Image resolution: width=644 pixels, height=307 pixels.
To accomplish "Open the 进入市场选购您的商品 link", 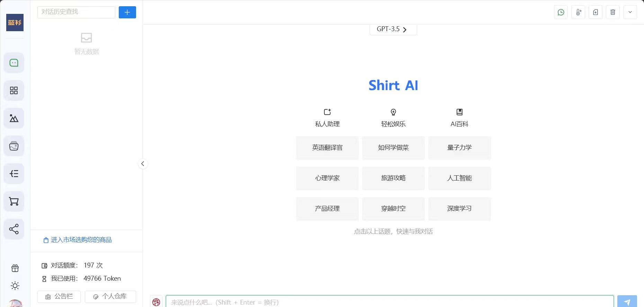I will [78, 240].
